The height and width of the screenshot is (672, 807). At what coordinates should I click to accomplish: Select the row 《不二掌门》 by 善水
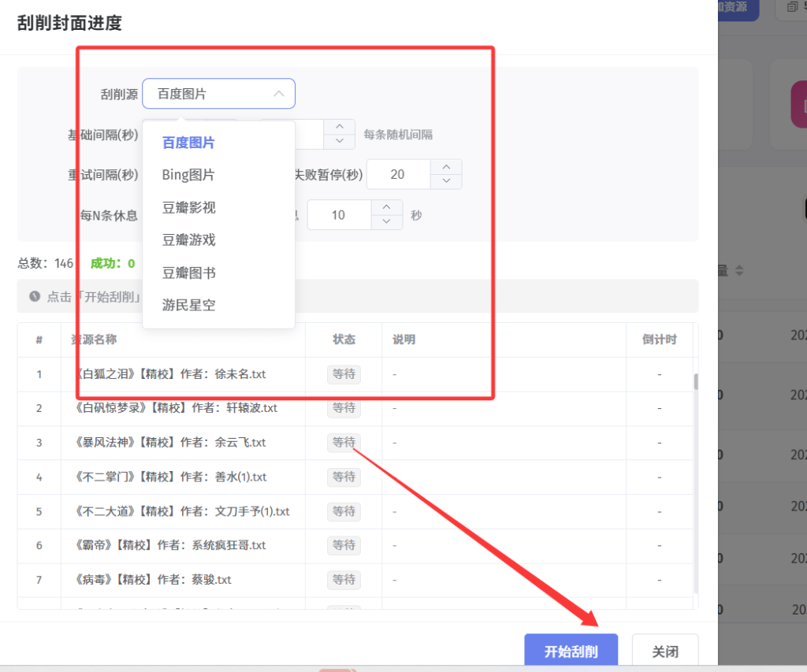pos(355,477)
